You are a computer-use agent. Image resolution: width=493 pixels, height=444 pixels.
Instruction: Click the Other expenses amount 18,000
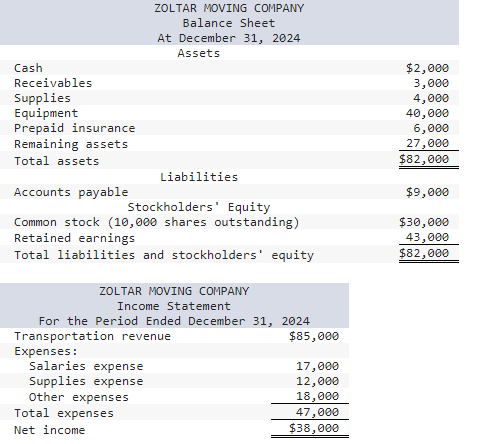pos(318,396)
